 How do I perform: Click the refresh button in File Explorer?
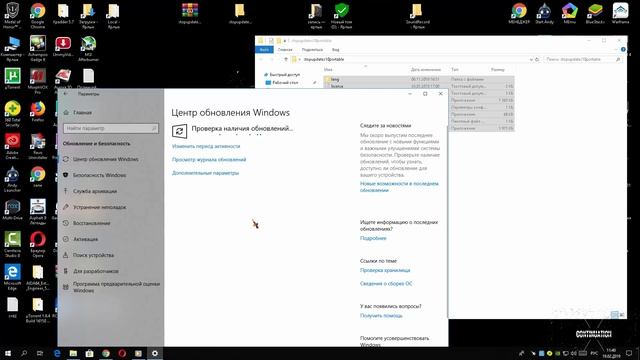pos(537,60)
